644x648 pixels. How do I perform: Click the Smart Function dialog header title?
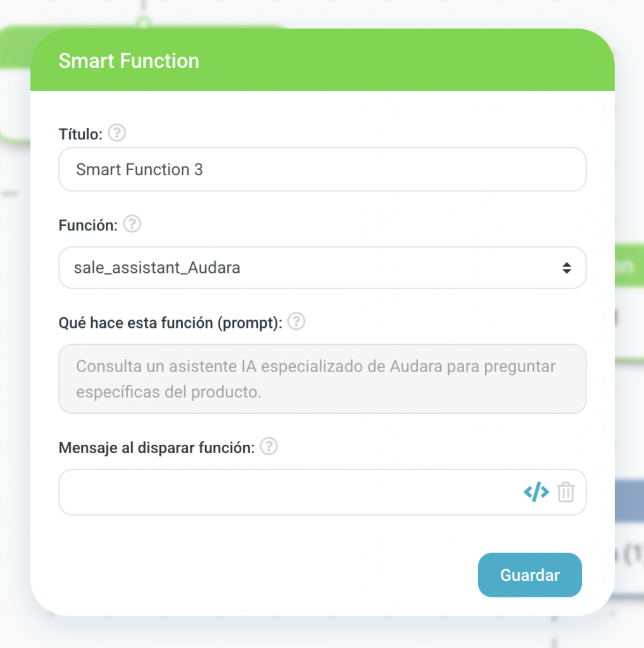[129, 61]
